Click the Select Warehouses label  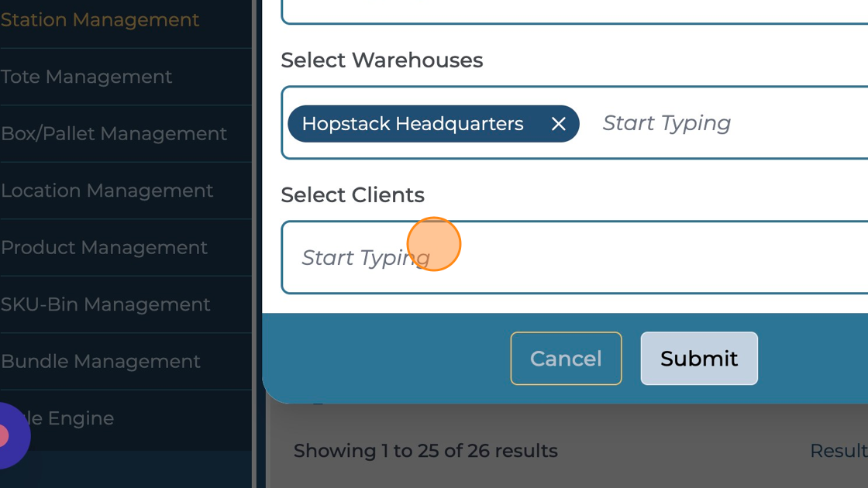tap(381, 60)
